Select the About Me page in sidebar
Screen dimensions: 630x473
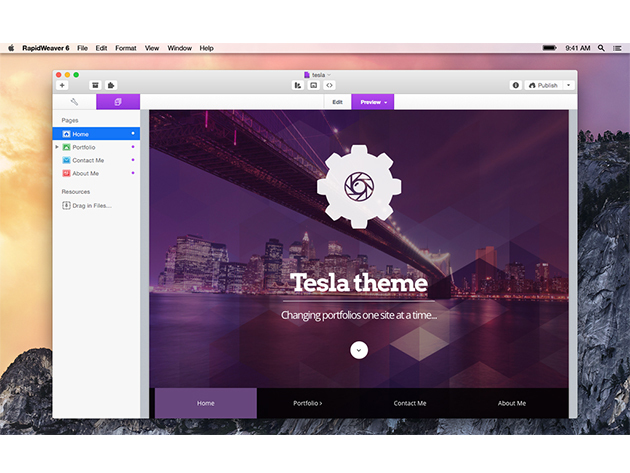coord(96,173)
